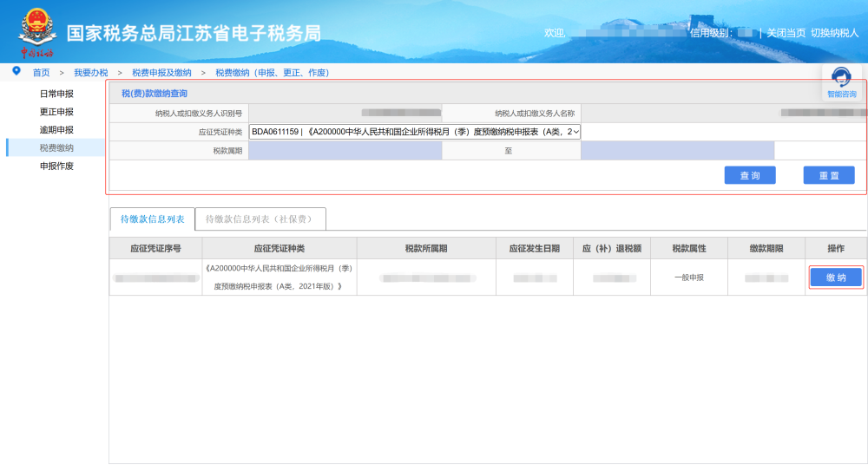Select 日常申报 in the sidebar

[56, 94]
